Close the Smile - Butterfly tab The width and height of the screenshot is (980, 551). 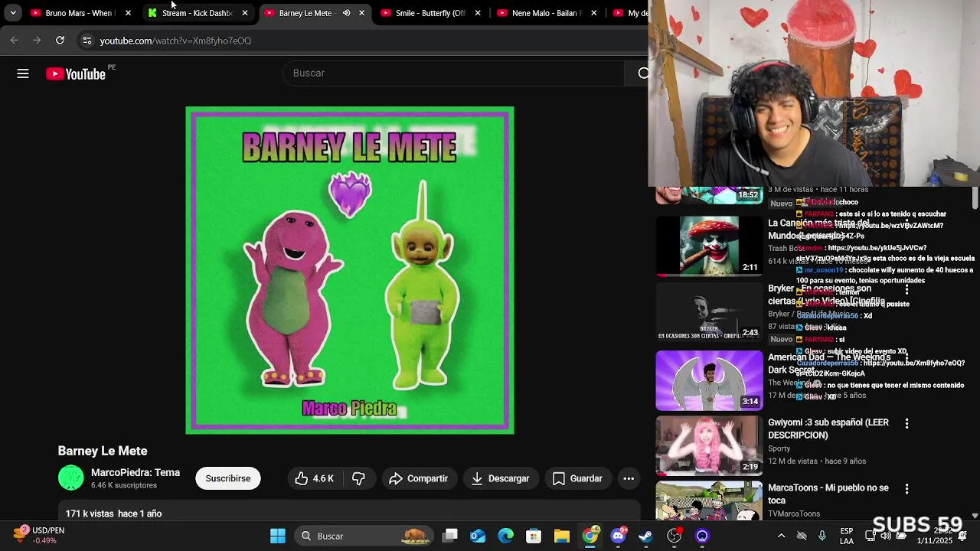coord(478,13)
